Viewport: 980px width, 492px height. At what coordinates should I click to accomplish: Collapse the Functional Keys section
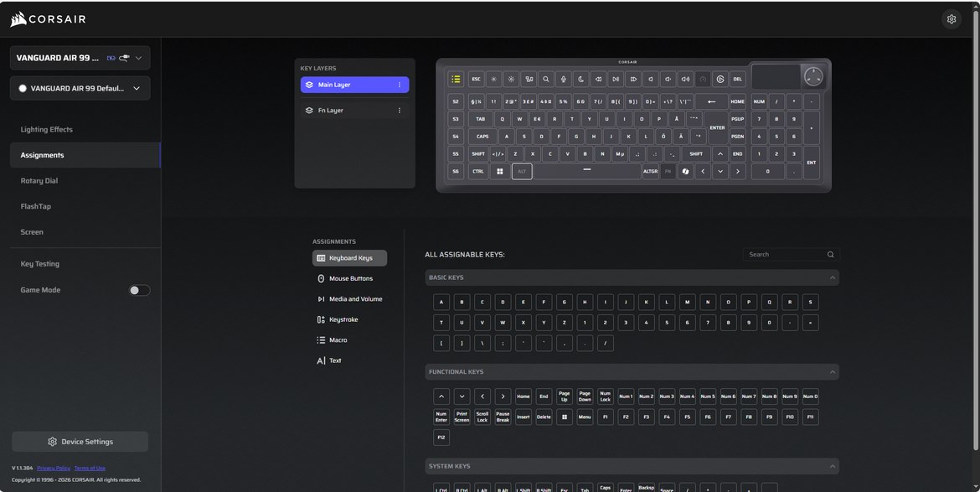click(x=832, y=372)
